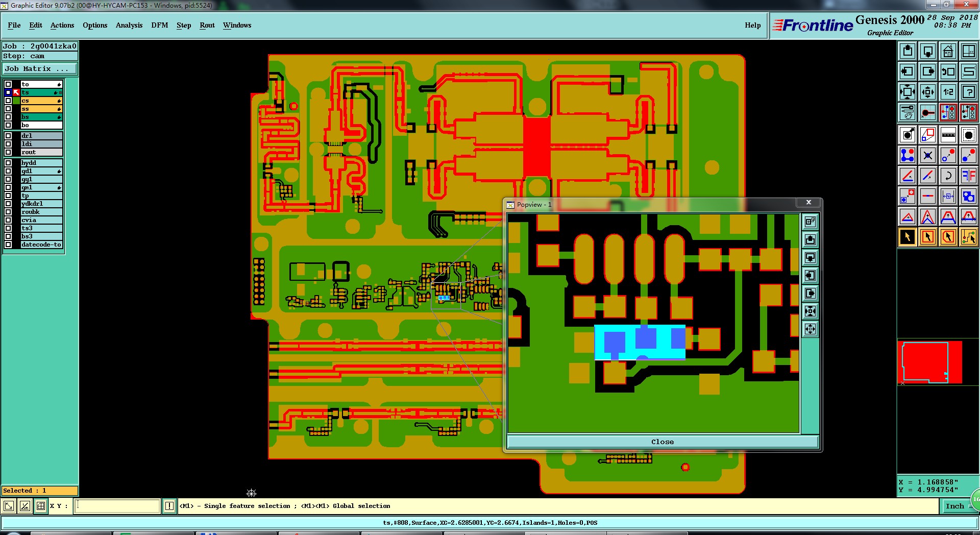Open the Rout menu

(207, 25)
